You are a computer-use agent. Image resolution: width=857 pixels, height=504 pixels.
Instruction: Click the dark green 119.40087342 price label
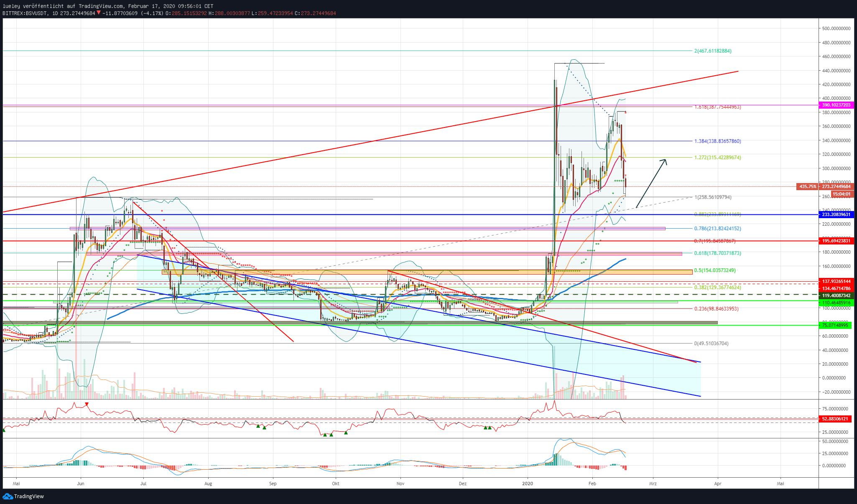point(835,295)
